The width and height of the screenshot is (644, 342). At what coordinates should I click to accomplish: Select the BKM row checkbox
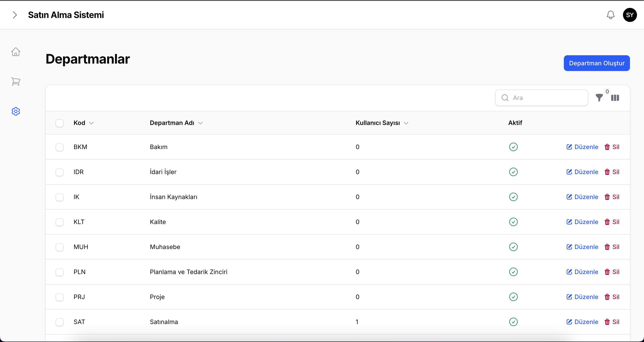tap(60, 147)
